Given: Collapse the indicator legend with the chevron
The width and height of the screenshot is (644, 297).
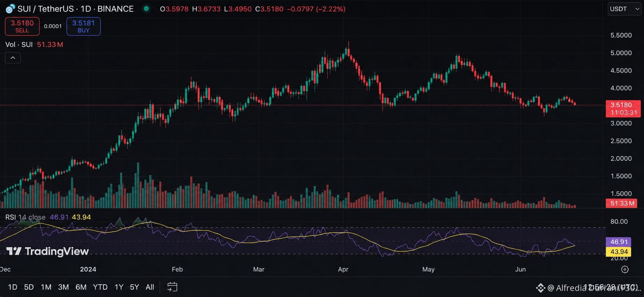Looking at the screenshot, I should 13,58.
